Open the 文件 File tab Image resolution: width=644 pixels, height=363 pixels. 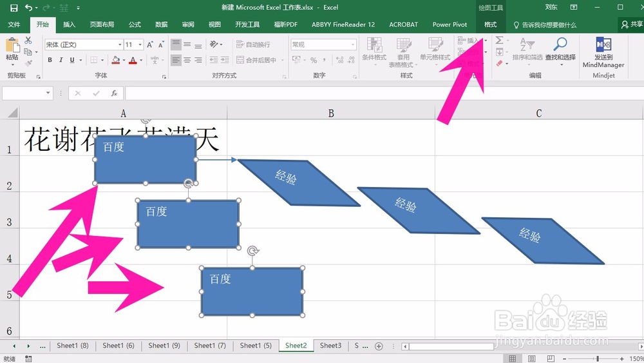click(14, 25)
